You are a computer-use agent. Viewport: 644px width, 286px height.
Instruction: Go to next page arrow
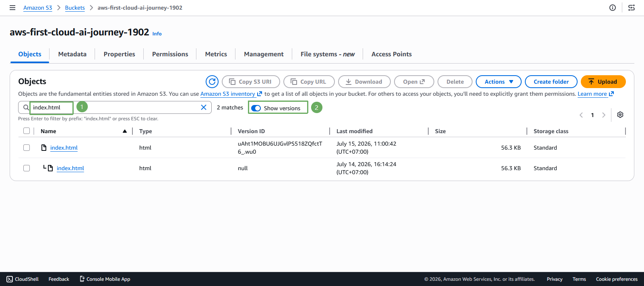[x=604, y=115]
